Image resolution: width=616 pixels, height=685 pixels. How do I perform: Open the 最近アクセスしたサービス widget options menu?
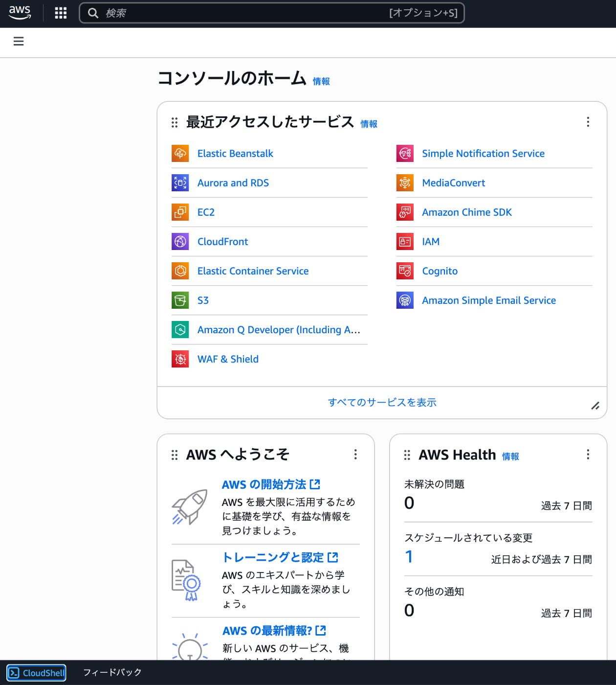coord(588,122)
